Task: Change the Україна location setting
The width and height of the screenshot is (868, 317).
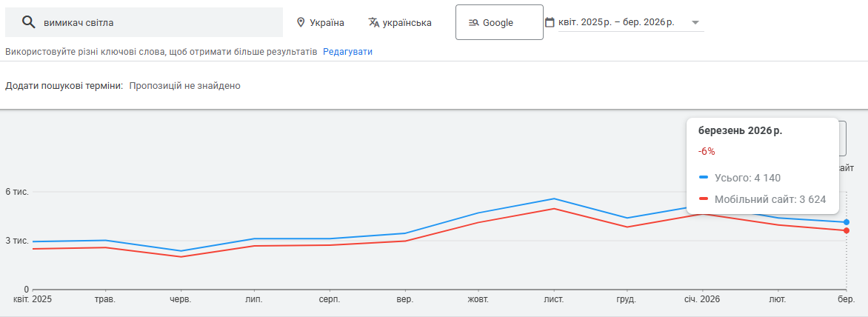Action: pyautogui.click(x=326, y=22)
